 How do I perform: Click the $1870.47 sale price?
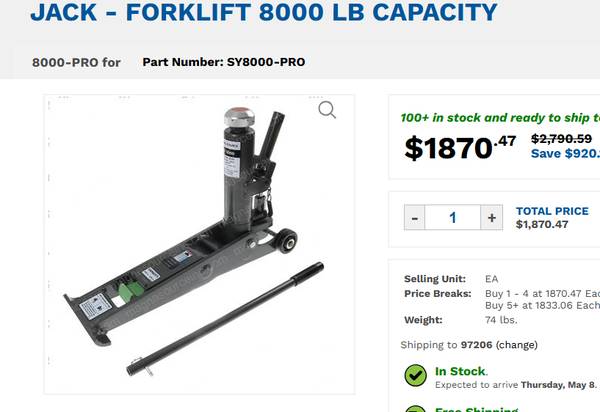point(460,148)
